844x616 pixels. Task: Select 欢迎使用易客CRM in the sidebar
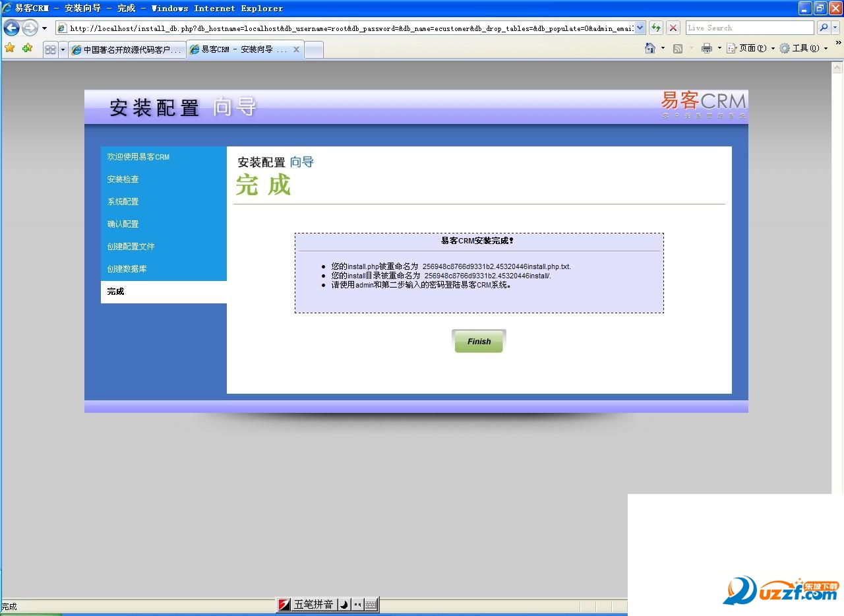coord(138,157)
